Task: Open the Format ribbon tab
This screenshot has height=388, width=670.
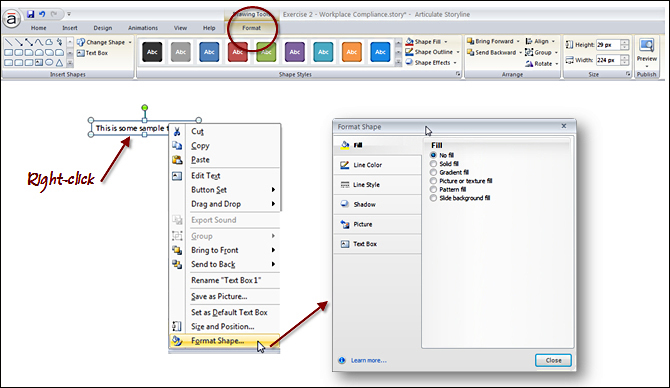Action: [x=251, y=28]
